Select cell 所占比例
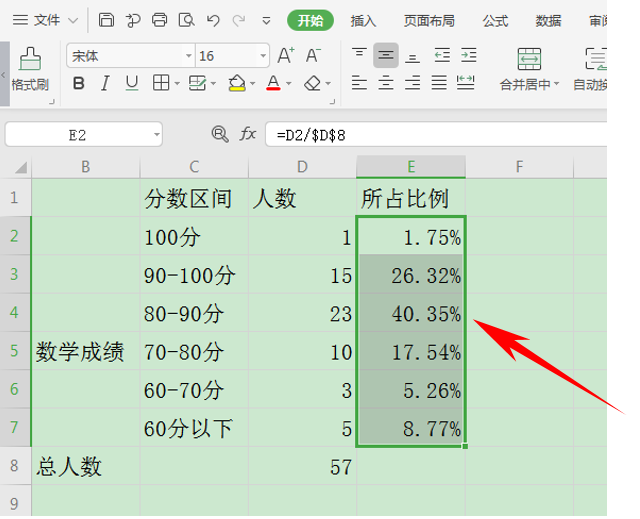The image size is (640, 519). pyautogui.click(x=411, y=198)
